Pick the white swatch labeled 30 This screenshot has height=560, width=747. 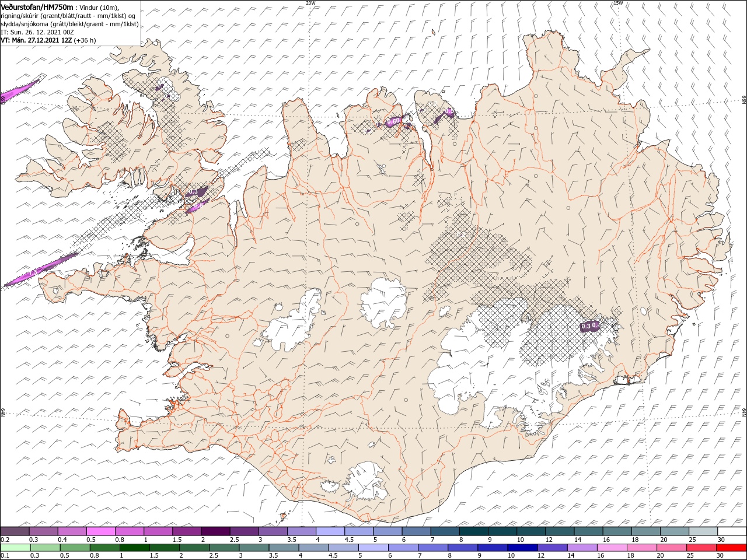732,531
